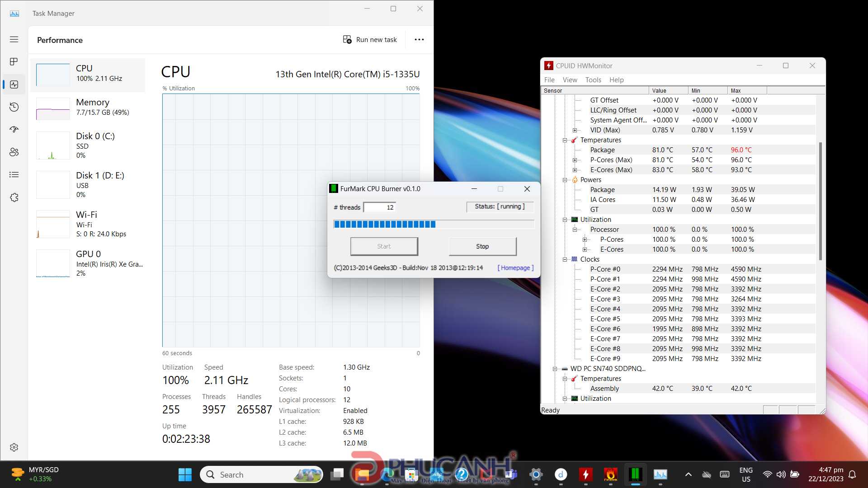The width and height of the screenshot is (868, 488).
Task: Select Memory in performance list
Action: click(88, 108)
